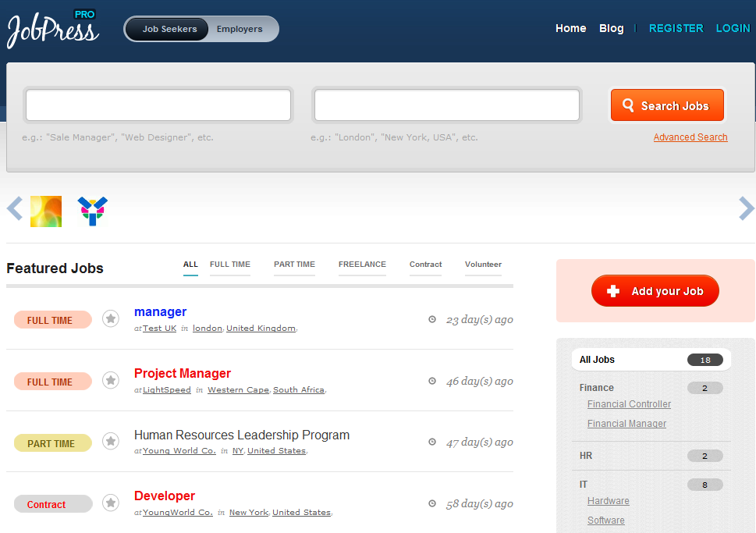Click the South Africa location link
756x533 pixels.
tap(299, 389)
